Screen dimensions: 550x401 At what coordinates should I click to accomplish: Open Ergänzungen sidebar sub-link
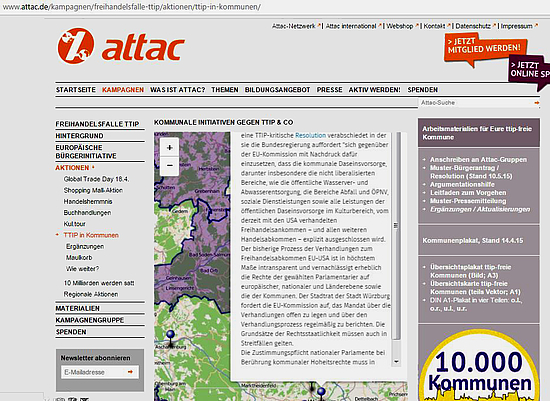click(x=85, y=247)
